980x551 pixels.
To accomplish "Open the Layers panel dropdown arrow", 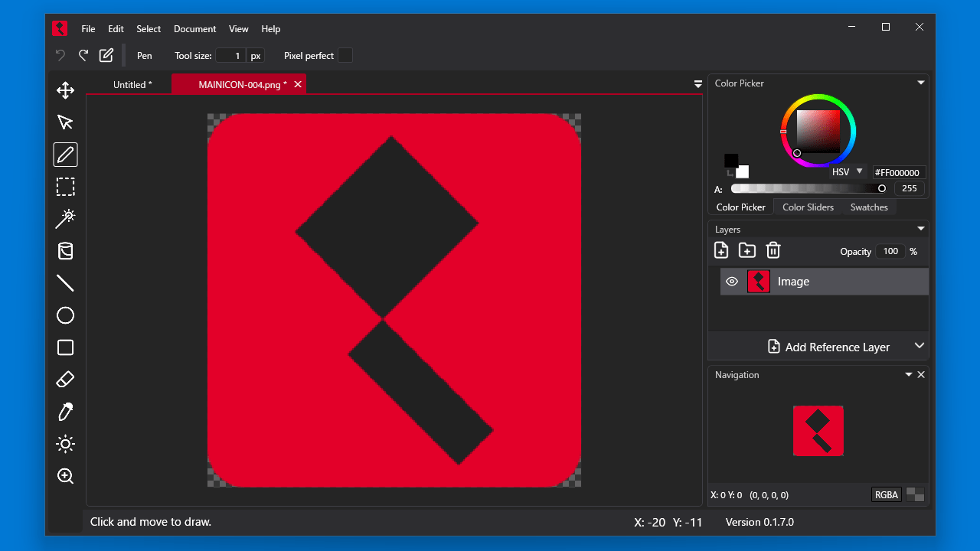I will tap(921, 229).
